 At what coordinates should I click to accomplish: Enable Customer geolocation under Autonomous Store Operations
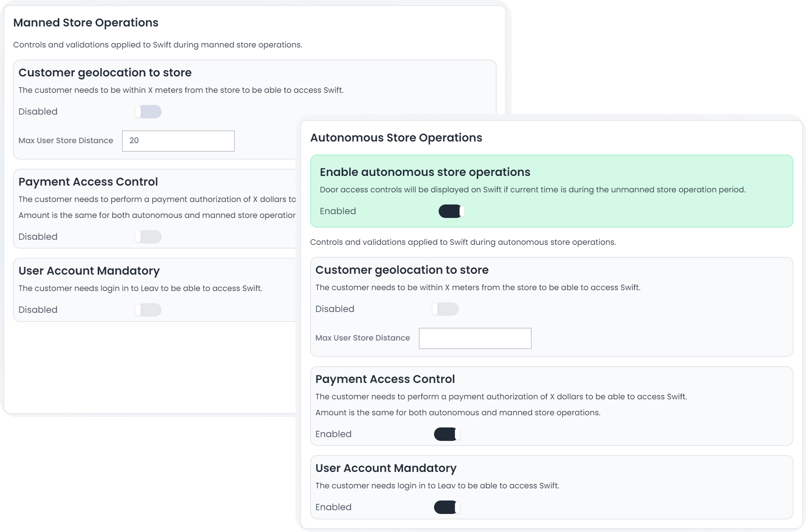(445, 309)
